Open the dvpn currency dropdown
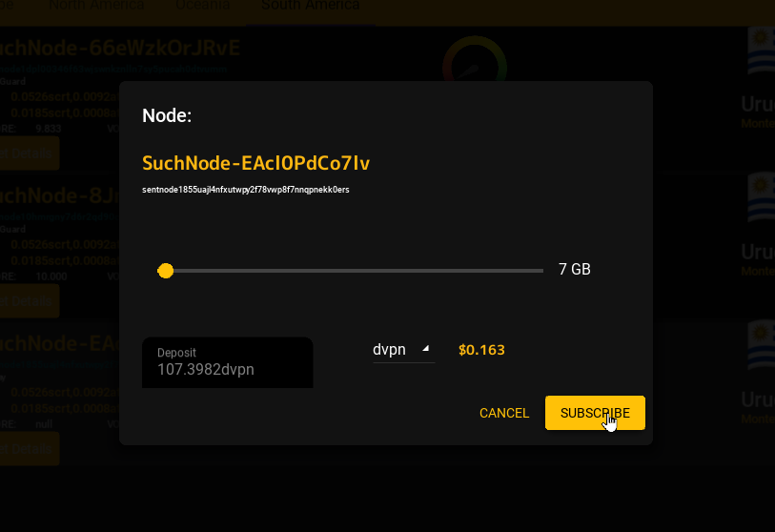The height and width of the screenshot is (532, 775). (403, 350)
